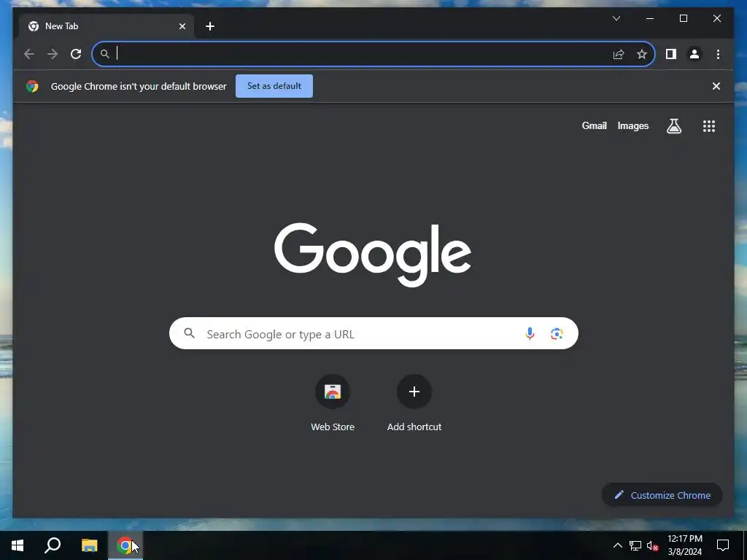Start voice search with microphone icon
This screenshot has width=747, height=560.
pos(530,333)
